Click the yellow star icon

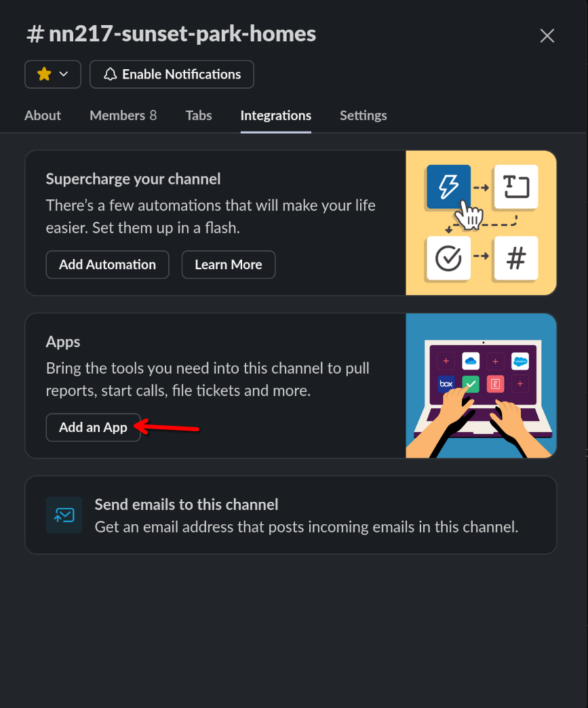tap(44, 75)
